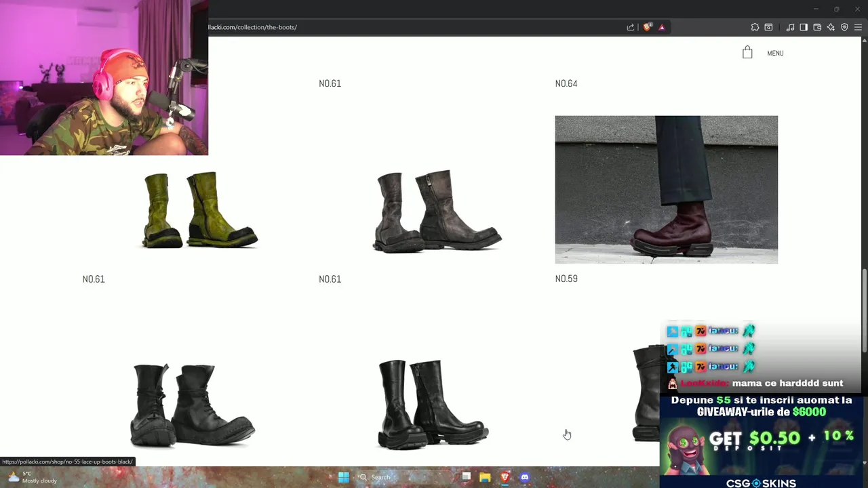Click NO.61 label under green boots
This screenshot has height=488, width=868.
coord(94,279)
